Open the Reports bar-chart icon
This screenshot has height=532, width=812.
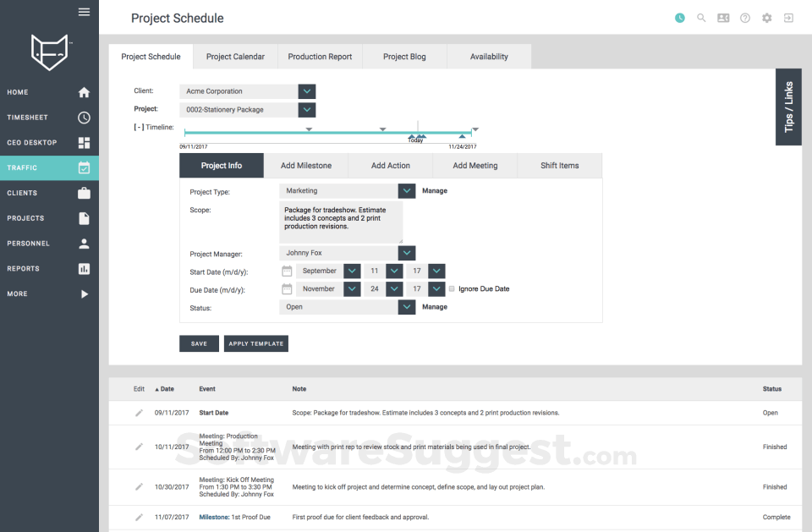click(84, 268)
